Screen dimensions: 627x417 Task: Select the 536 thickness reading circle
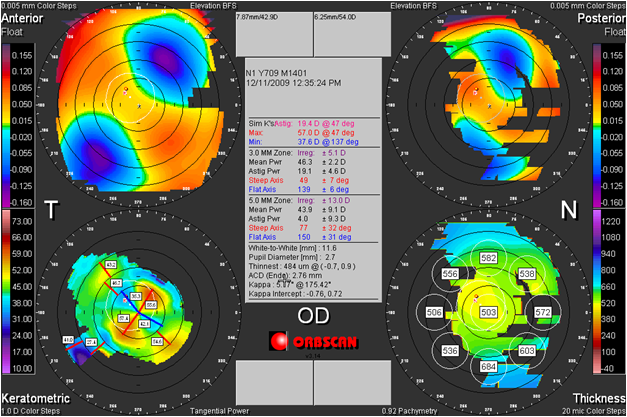[x=450, y=351]
